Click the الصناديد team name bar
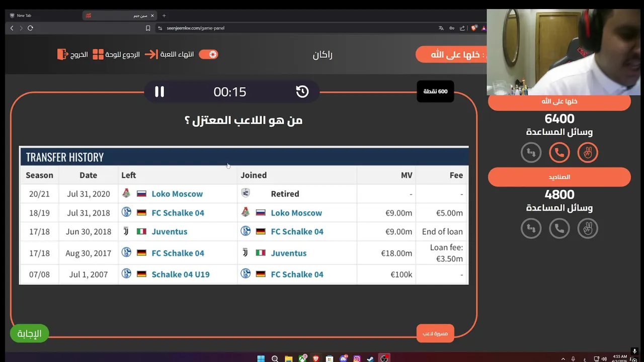 559,177
